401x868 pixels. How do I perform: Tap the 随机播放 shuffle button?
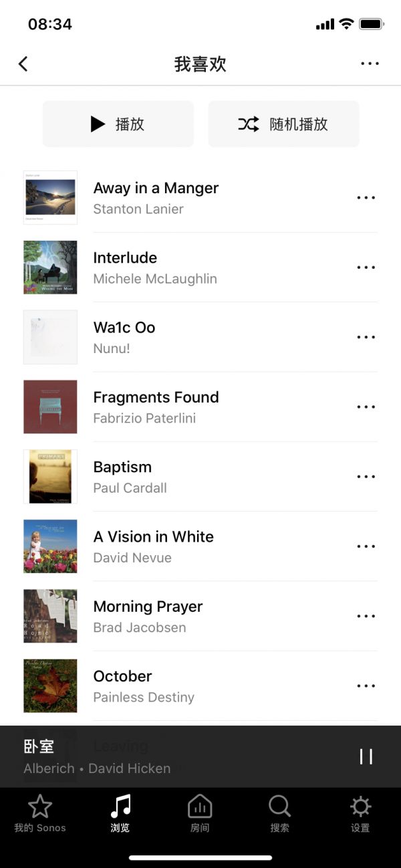point(283,124)
